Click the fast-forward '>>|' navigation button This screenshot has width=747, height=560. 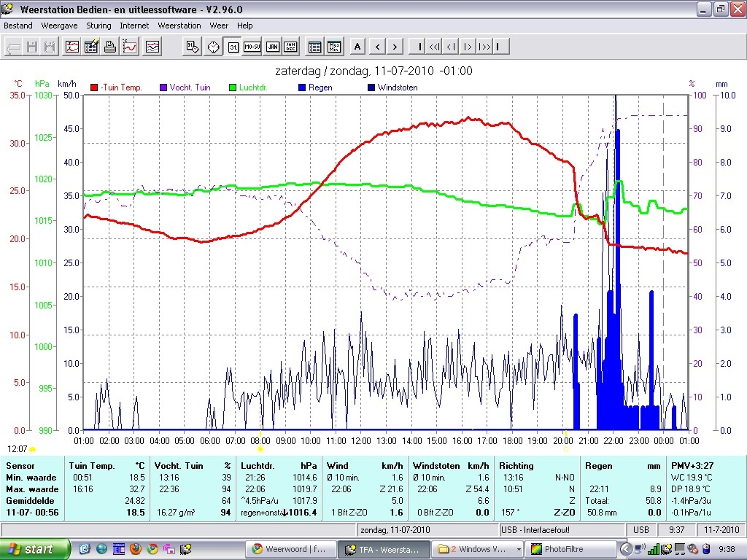[484, 47]
